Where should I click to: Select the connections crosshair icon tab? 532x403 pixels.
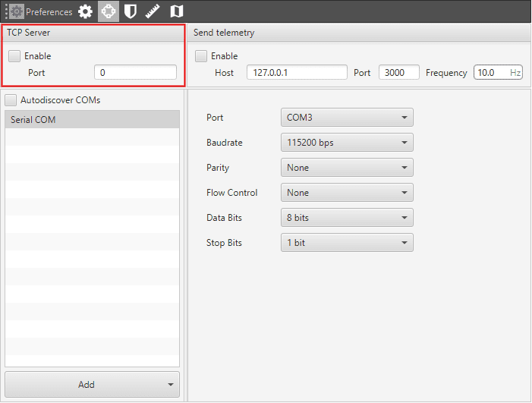[x=109, y=11]
